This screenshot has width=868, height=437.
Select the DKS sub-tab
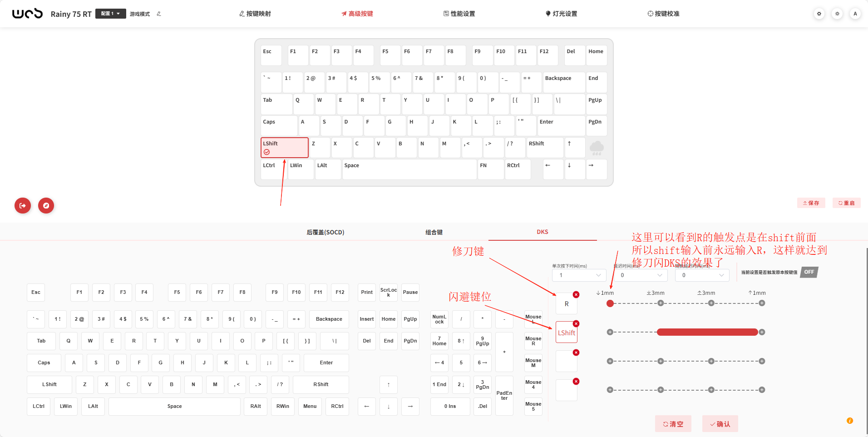(542, 232)
